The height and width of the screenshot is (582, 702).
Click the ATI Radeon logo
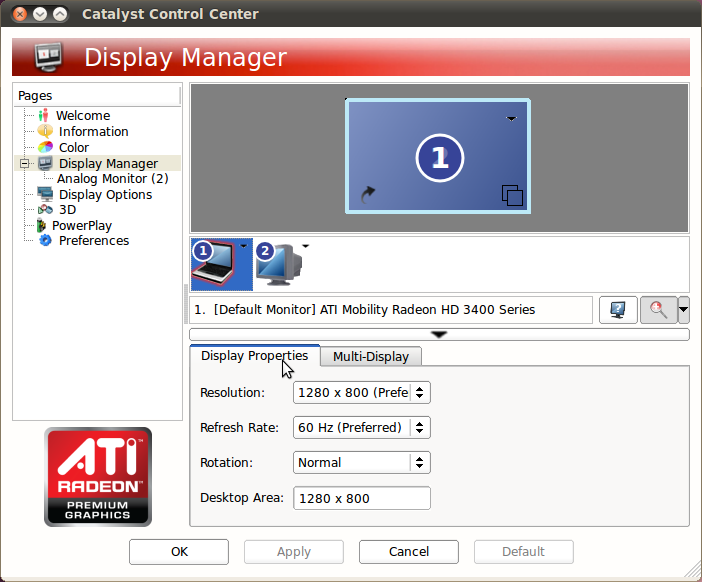[x=98, y=477]
